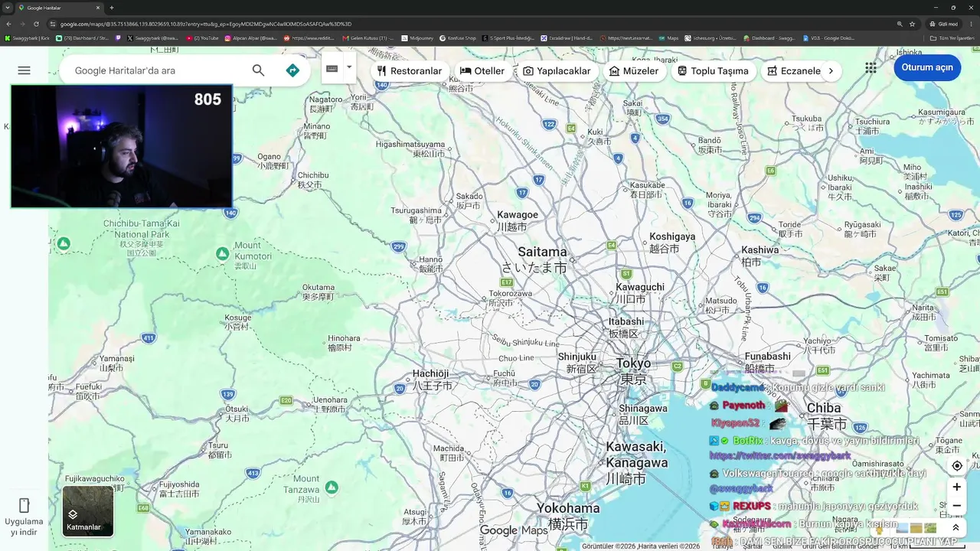Open the Midjourney bookmark
980x551 pixels.
[418, 37]
